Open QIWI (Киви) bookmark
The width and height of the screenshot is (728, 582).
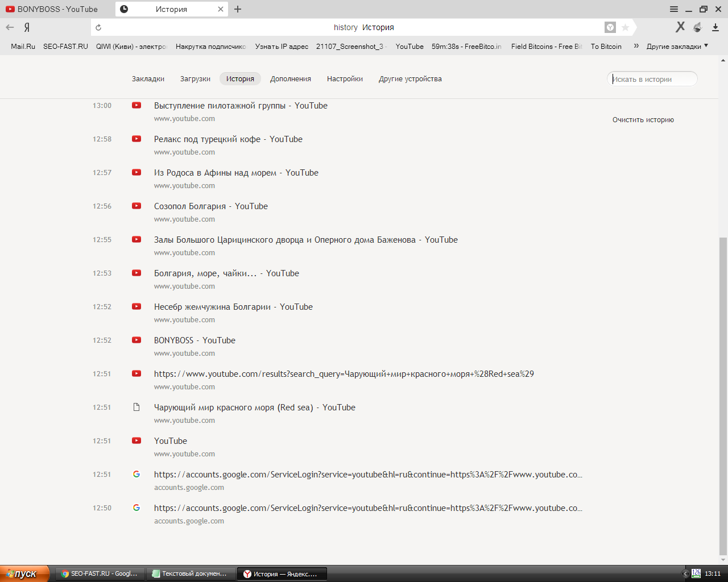pyautogui.click(x=131, y=47)
